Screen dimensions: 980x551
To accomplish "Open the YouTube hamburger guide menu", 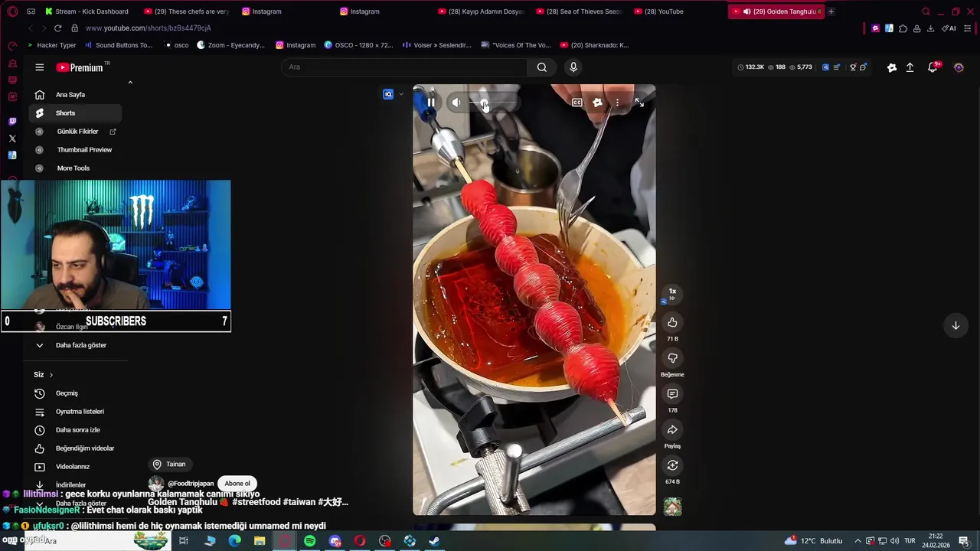I will pos(40,67).
